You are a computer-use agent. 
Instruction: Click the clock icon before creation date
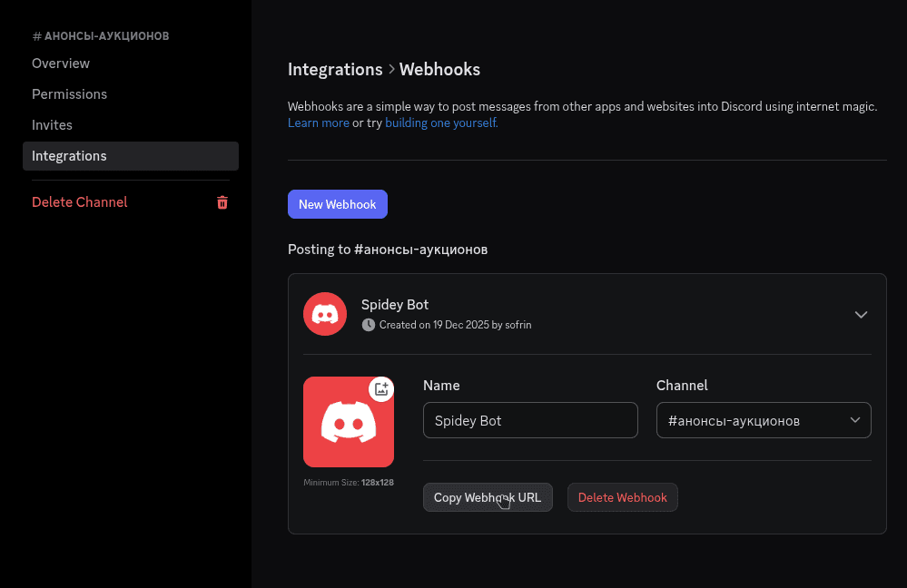[x=368, y=325]
